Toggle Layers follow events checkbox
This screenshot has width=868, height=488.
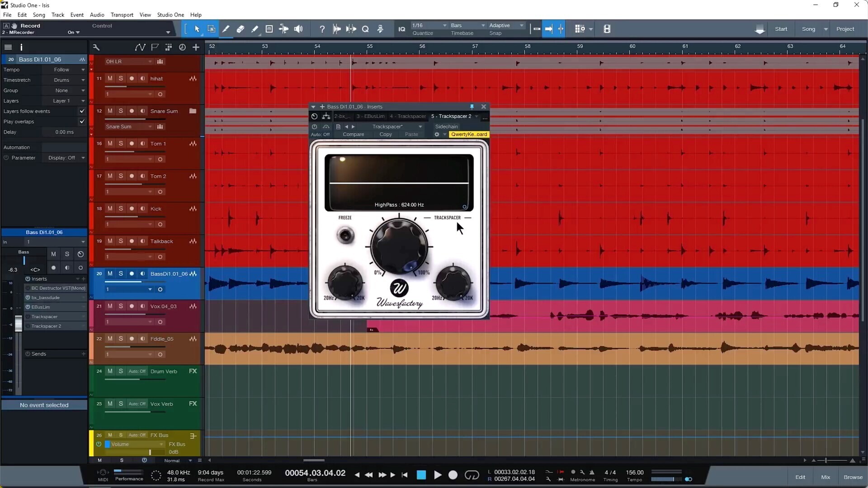[82, 111]
